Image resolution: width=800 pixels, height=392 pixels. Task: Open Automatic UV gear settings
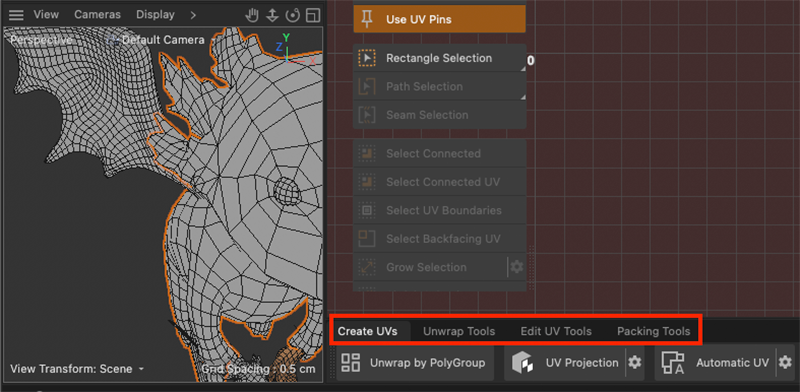tap(785, 363)
